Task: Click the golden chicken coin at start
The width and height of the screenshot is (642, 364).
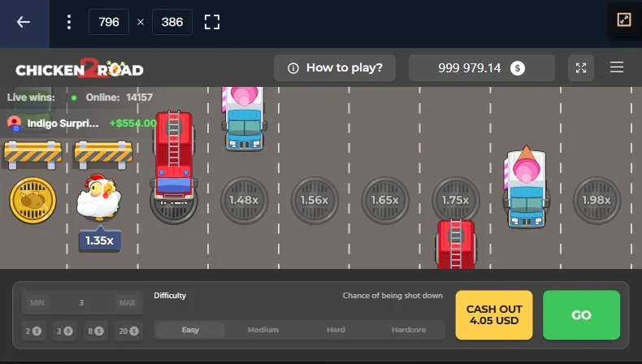Action: coord(33,200)
